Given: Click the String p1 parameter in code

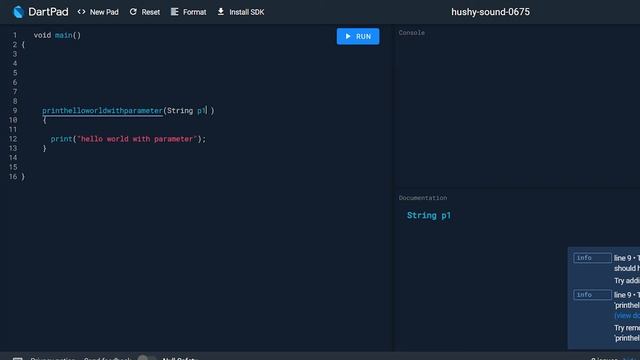Looking at the screenshot, I should click(x=187, y=111).
